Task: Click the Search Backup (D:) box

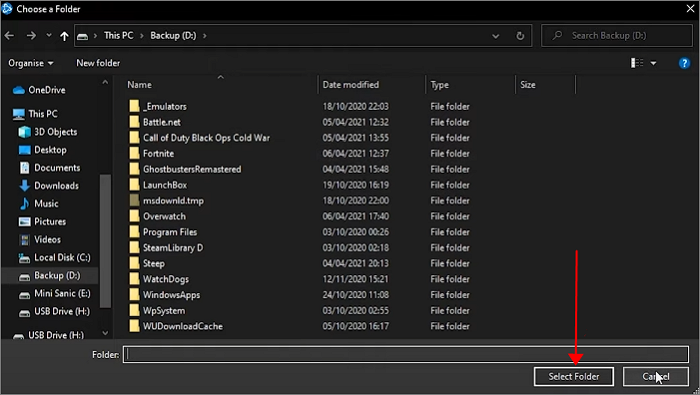Action: click(617, 36)
